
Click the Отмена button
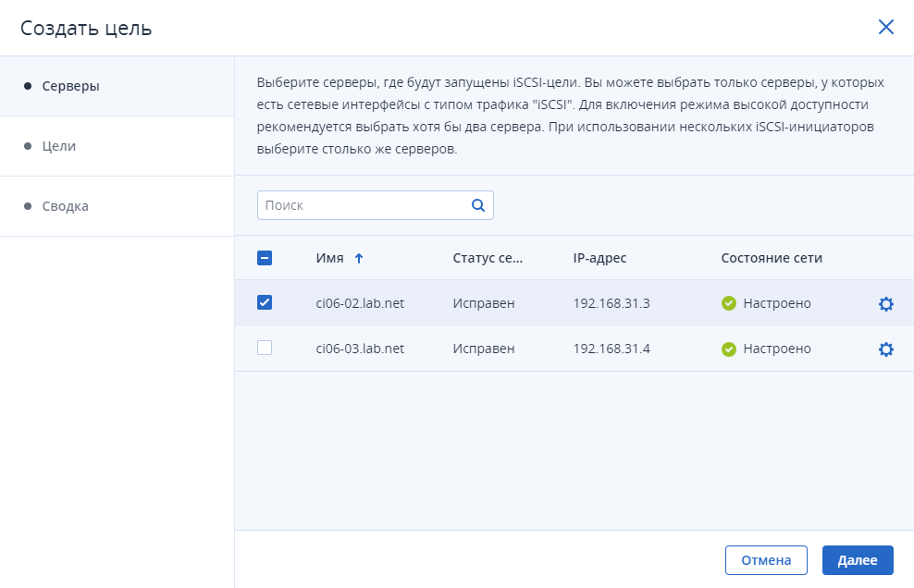pos(766,560)
